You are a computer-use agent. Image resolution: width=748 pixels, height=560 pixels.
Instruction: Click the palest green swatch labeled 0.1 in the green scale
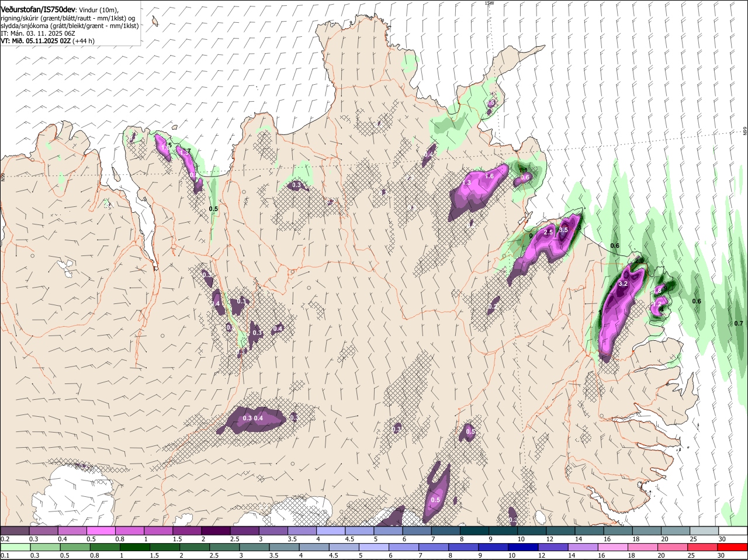click(15, 547)
